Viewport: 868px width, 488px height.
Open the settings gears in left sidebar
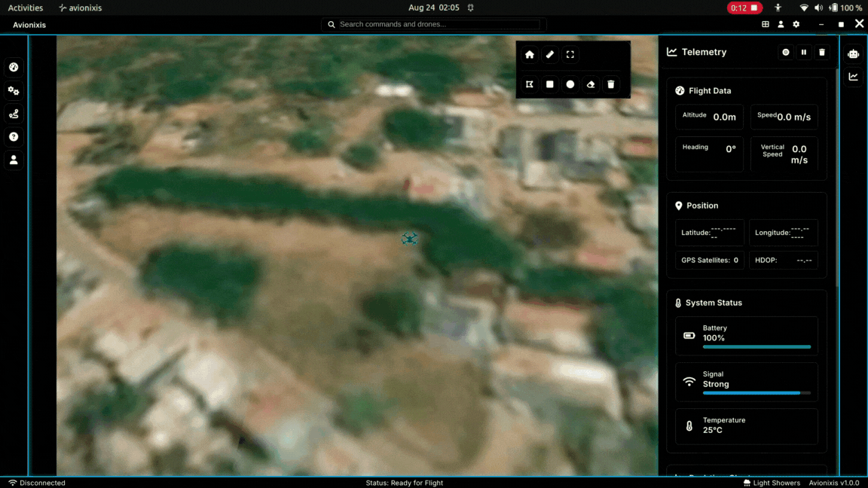[14, 91]
